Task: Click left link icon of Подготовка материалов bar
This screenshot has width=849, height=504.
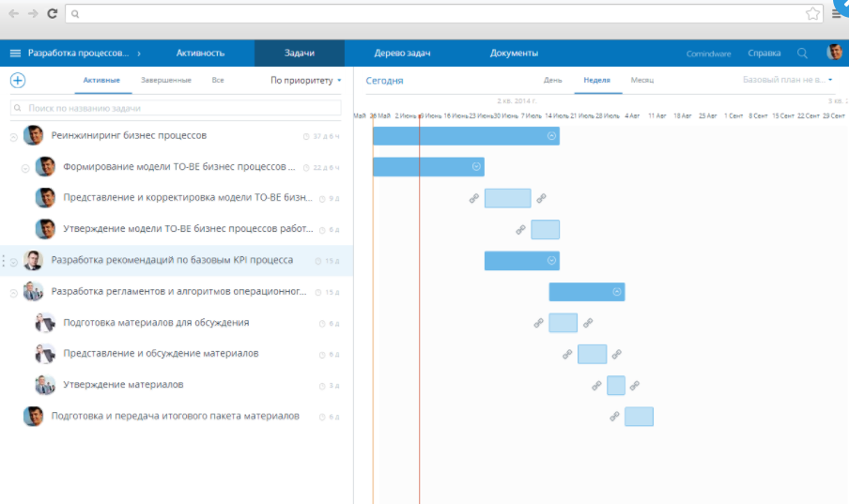Action: 538,323
